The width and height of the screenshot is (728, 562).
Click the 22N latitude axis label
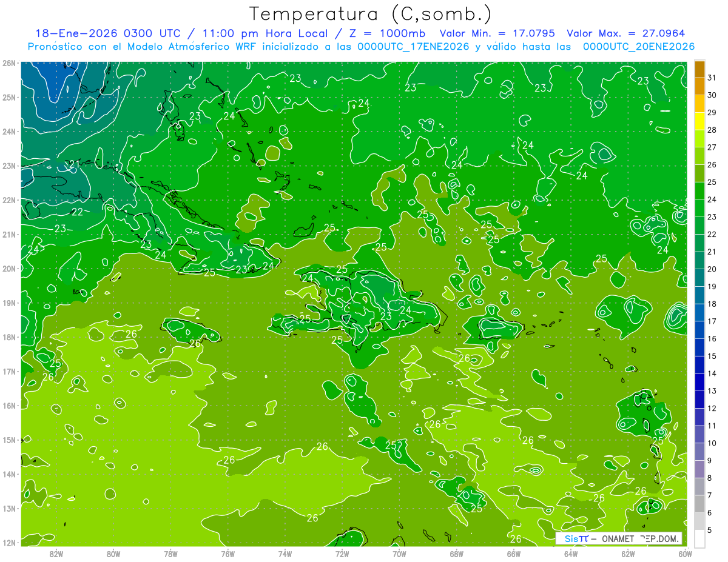pos(9,200)
